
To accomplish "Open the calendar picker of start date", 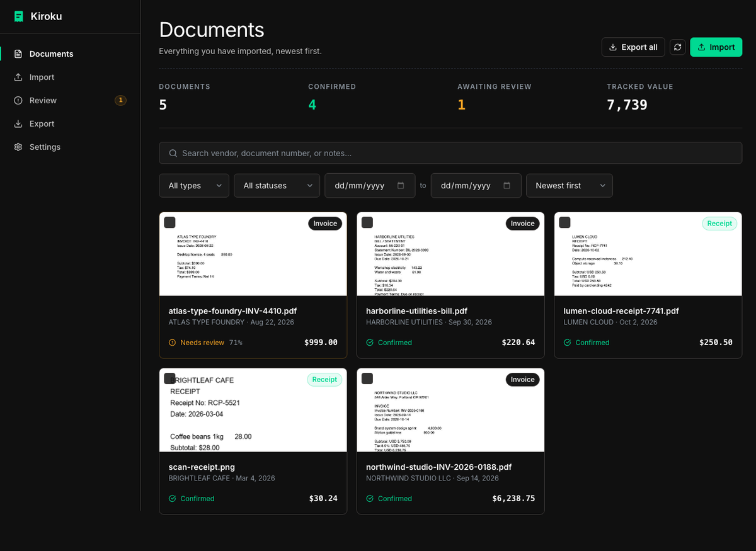I will point(401,186).
